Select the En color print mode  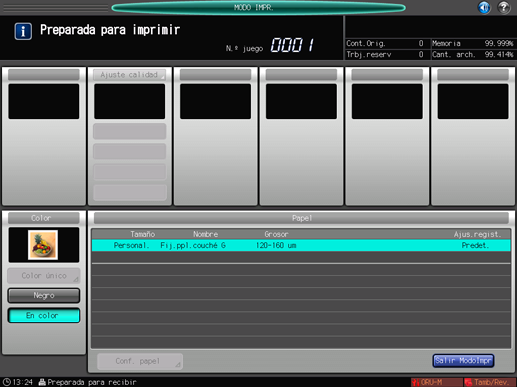pos(44,316)
